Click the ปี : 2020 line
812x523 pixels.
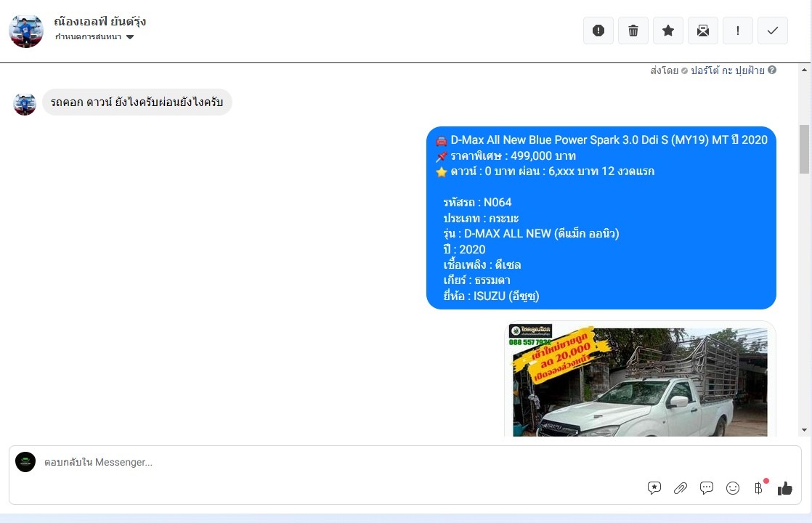(x=465, y=250)
